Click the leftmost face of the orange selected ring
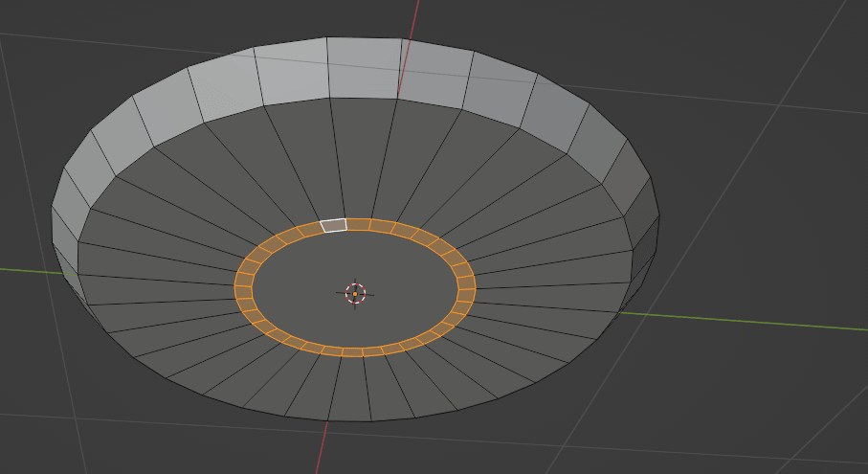Screen dimensions: 868x474 (244, 285)
